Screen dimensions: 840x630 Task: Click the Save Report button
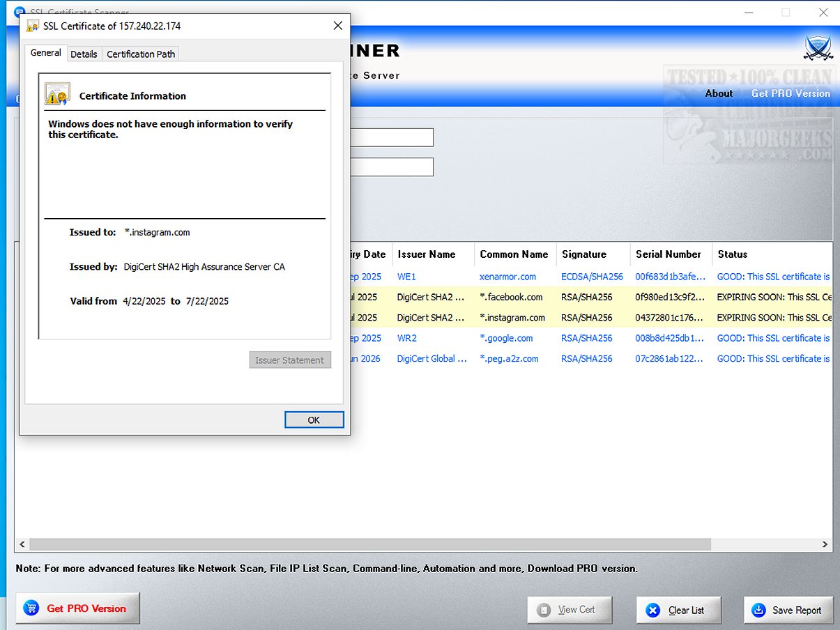(x=788, y=610)
